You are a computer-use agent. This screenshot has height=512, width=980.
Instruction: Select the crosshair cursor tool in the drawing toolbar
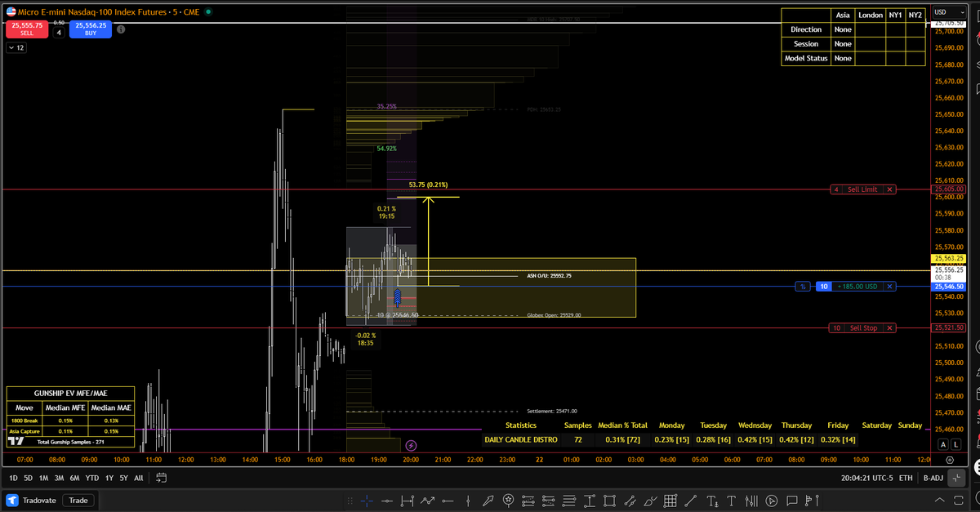click(367, 501)
